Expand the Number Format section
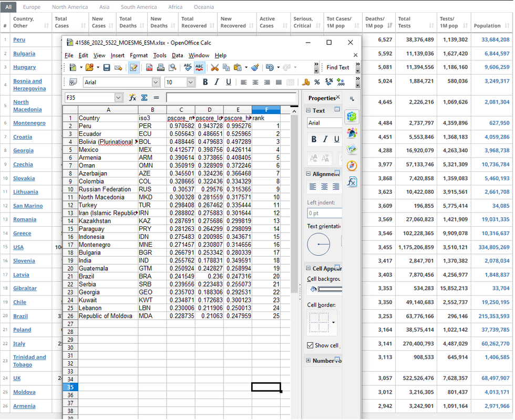515x420 pixels. (x=308, y=360)
